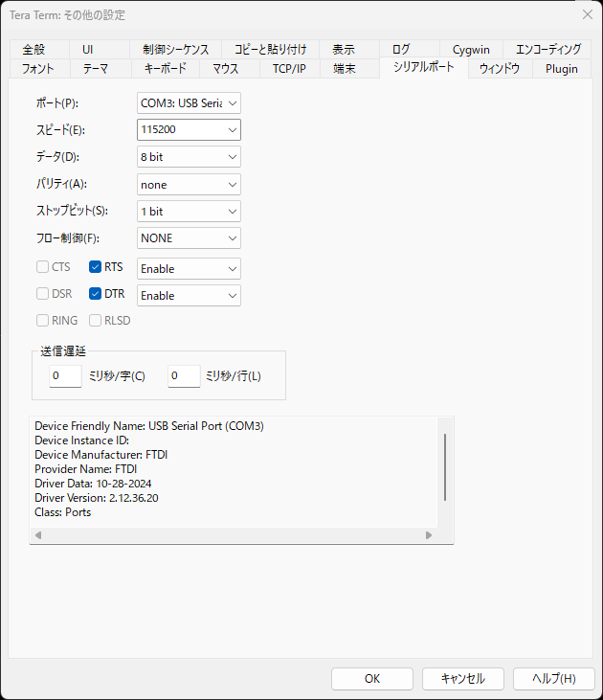This screenshot has height=700, width=603.
Task: Select the 表示 tab
Action: pos(349,49)
